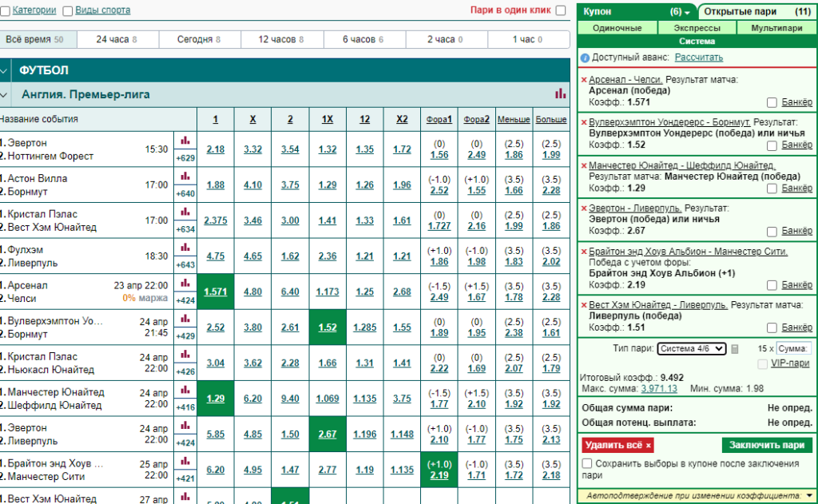
Task: Remove Arsenal - Chelsea selection from coupon
Action: 584,80
